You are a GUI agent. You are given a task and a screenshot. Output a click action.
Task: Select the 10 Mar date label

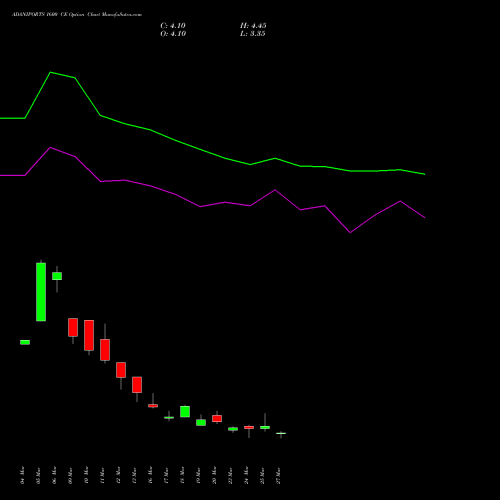[x=86, y=475]
